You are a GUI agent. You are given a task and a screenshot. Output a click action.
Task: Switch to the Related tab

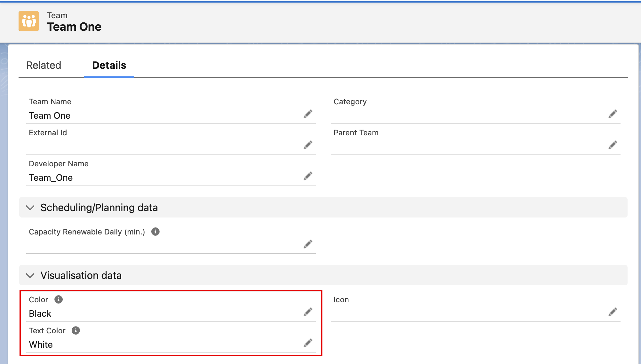[44, 65]
